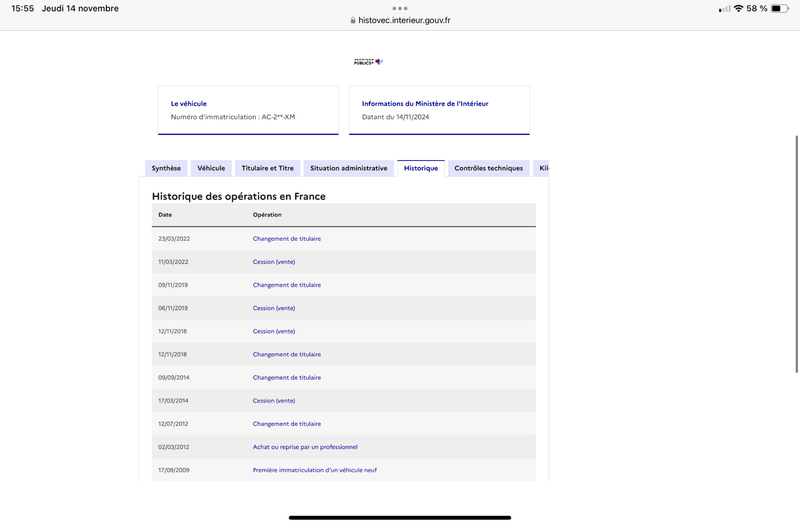This screenshot has width=800, height=525.
Task: Click the date 12/07/2012
Action: point(173,424)
